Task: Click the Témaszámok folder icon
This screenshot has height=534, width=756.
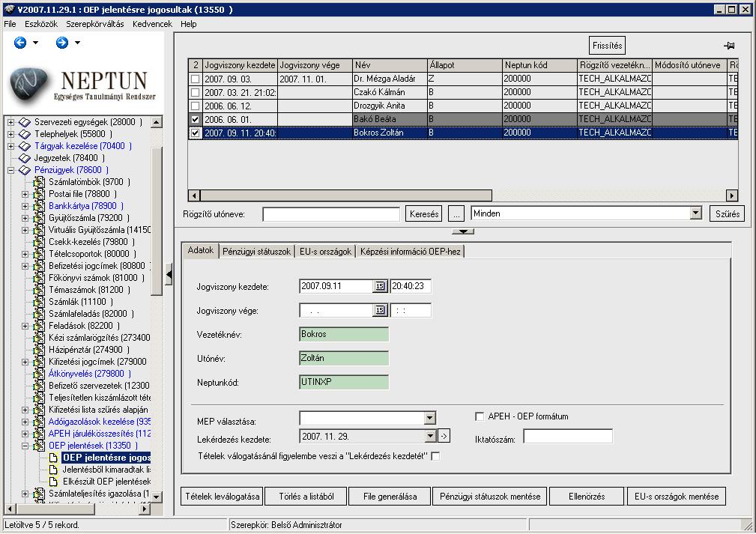Action: (39, 290)
